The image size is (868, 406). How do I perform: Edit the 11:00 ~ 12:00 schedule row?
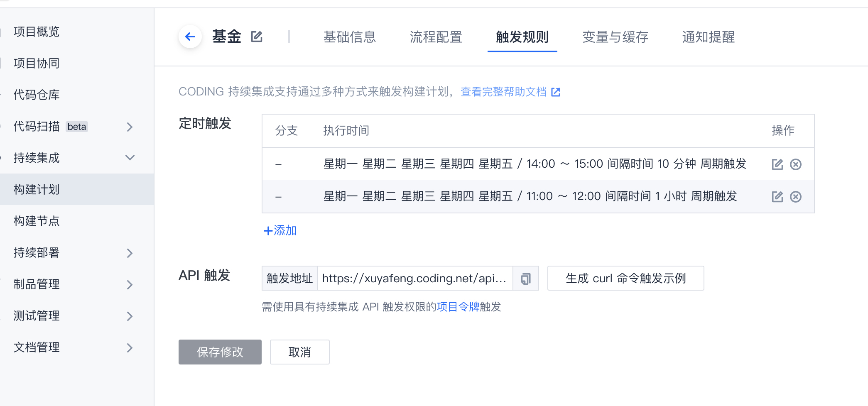777,196
